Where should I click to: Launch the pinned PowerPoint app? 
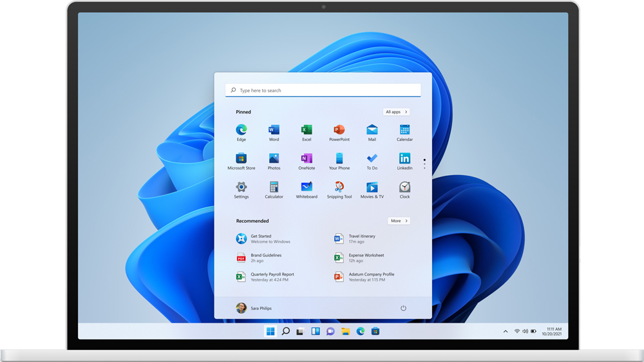(x=339, y=133)
